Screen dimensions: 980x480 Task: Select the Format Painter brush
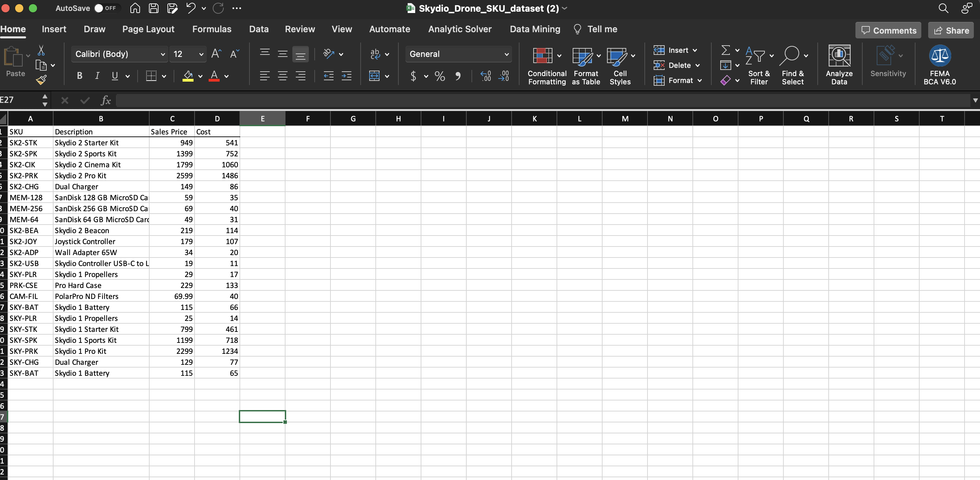point(41,80)
